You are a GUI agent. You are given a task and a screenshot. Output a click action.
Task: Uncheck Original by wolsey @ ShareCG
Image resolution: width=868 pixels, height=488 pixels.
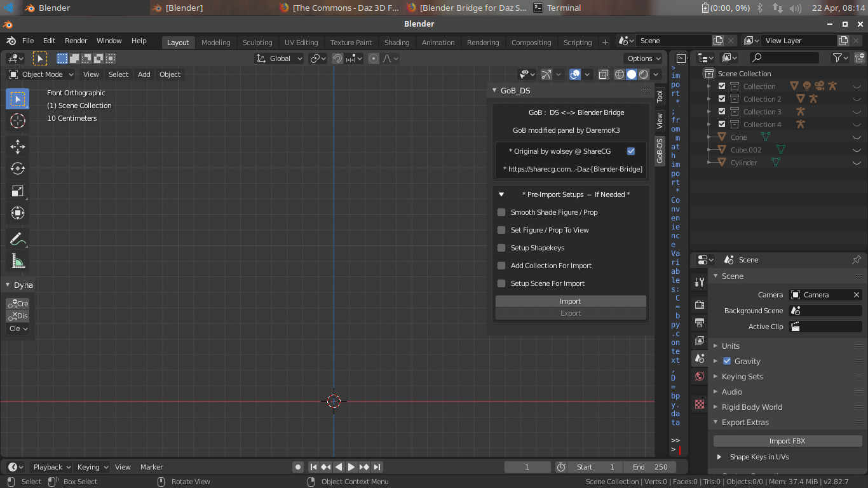[631, 151]
